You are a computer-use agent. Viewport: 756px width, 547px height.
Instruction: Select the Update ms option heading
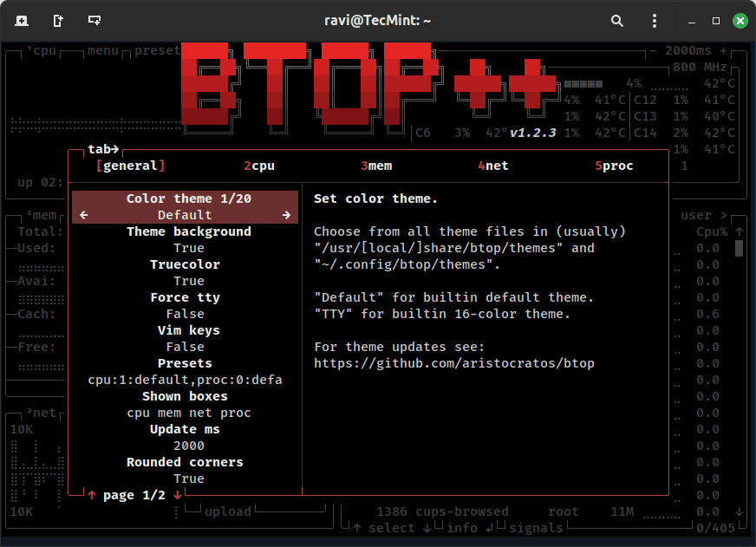(186, 429)
